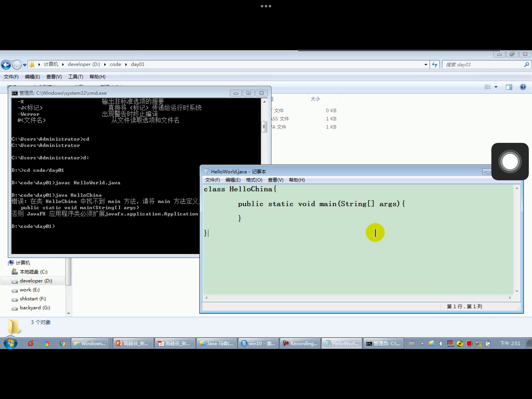
Task: Click the 'code' breadcrumb in address bar
Action: 115,65
